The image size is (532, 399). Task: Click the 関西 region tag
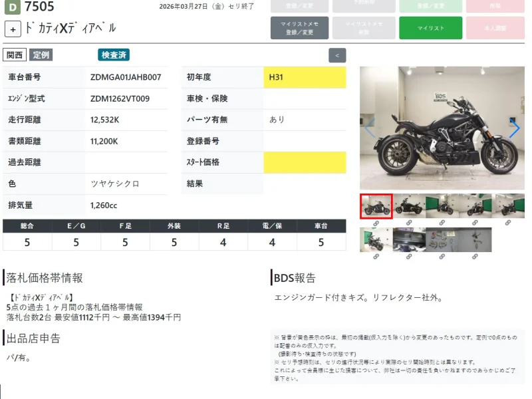click(15, 55)
